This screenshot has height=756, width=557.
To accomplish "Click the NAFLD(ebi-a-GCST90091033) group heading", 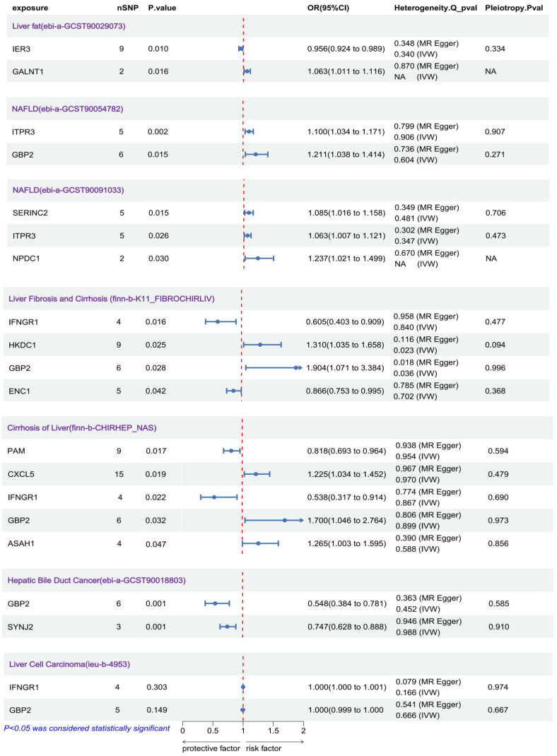I will tap(68, 190).
